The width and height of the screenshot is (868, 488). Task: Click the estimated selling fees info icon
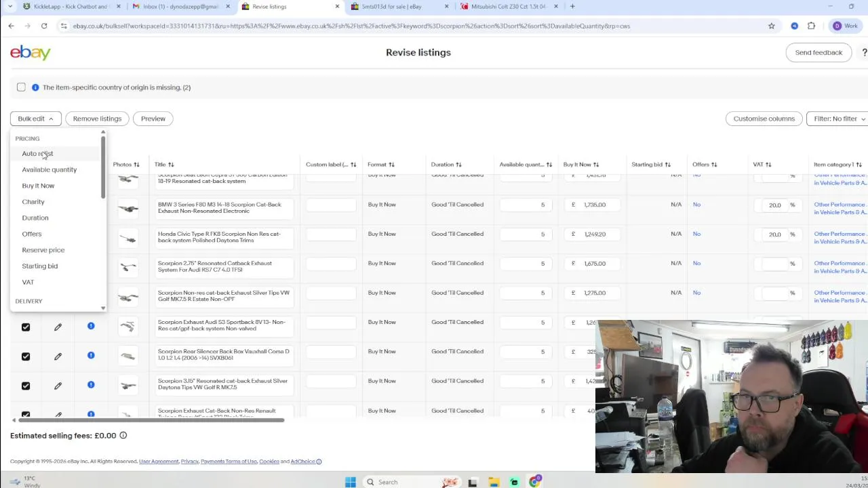click(x=123, y=436)
